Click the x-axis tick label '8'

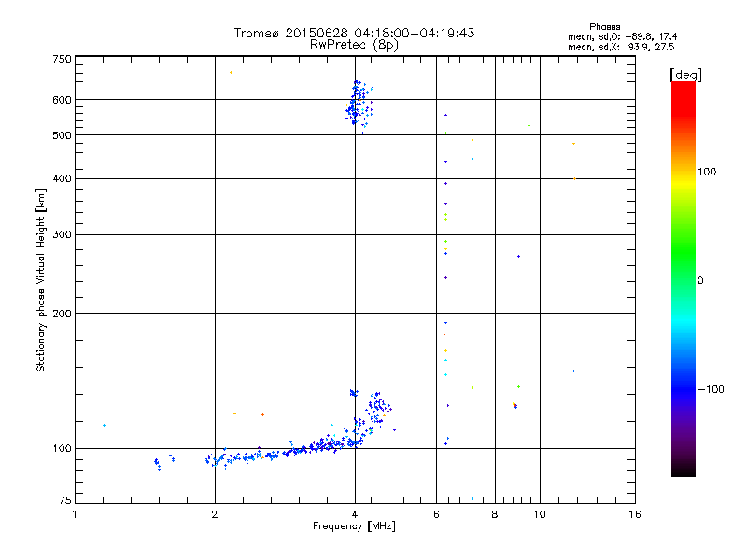pyautogui.click(x=495, y=514)
